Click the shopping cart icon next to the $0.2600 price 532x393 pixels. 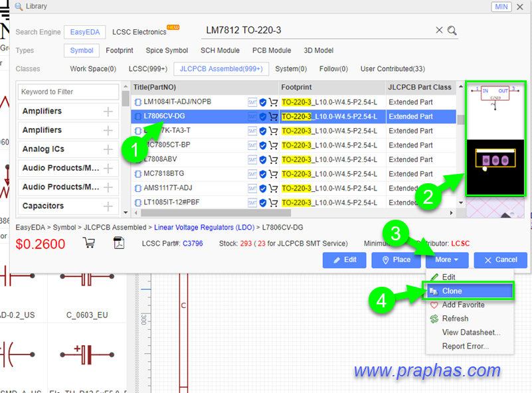coord(89,243)
